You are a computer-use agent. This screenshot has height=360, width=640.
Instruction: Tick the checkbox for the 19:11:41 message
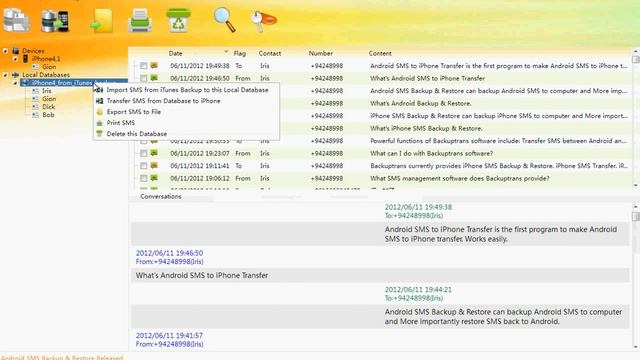pos(143,166)
